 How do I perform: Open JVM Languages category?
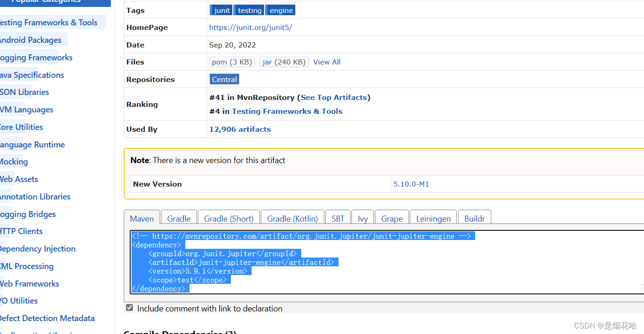click(26, 109)
